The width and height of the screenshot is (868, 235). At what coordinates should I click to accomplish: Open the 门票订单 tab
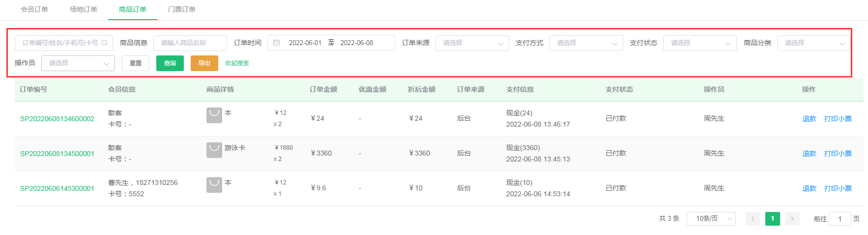(x=182, y=9)
